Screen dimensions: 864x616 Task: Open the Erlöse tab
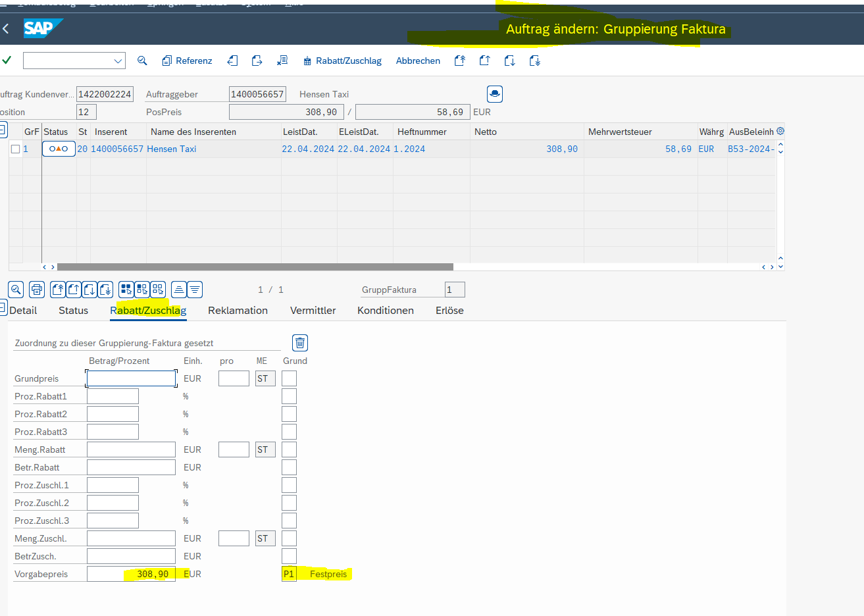pyautogui.click(x=449, y=311)
